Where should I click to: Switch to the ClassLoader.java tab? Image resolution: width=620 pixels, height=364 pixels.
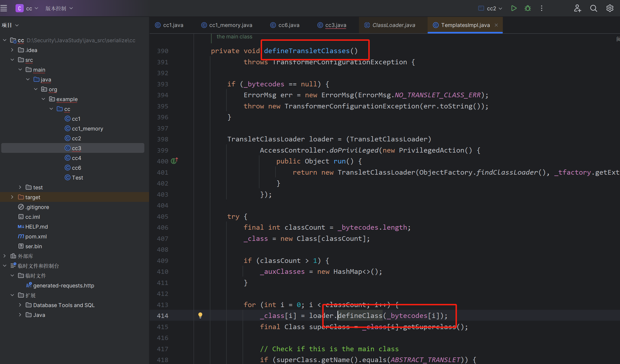pos(393,25)
